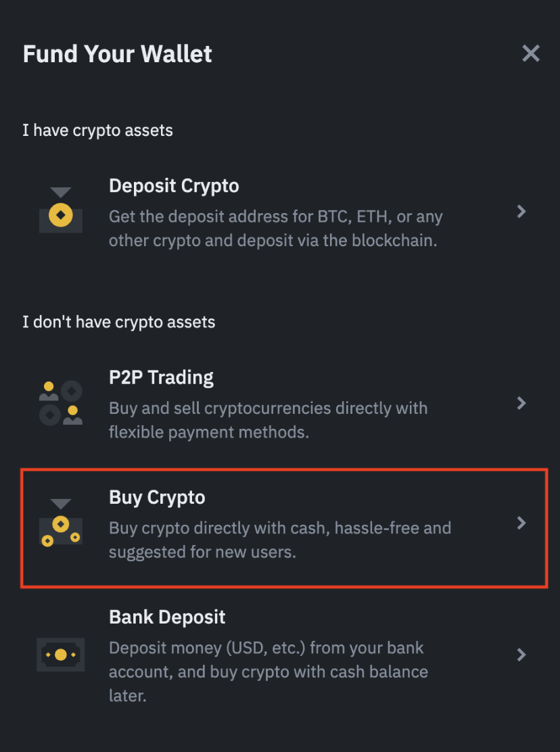
Task: Click the P2P Trading people icon
Action: point(61,403)
